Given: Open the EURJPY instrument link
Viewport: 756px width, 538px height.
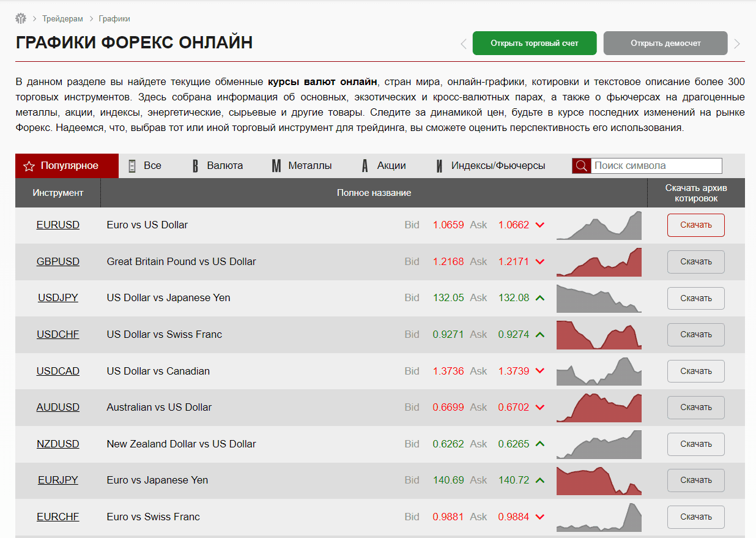Looking at the screenshot, I should coord(58,480).
